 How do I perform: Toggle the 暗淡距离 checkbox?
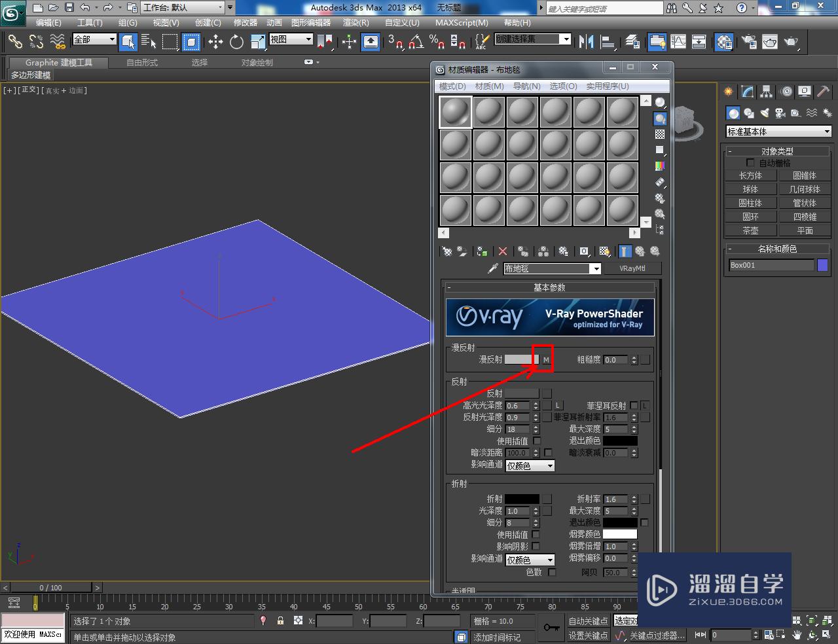[x=548, y=453]
